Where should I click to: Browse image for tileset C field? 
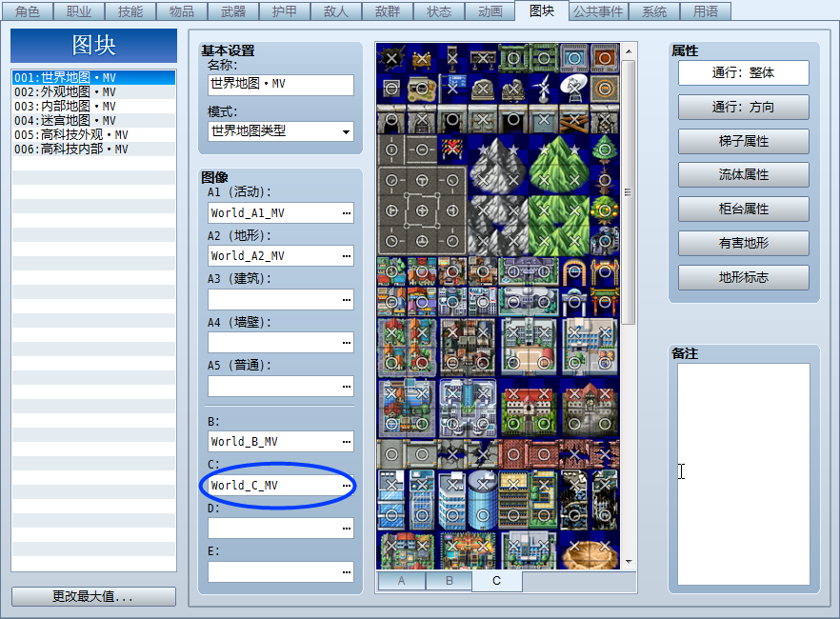click(x=347, y=486)
